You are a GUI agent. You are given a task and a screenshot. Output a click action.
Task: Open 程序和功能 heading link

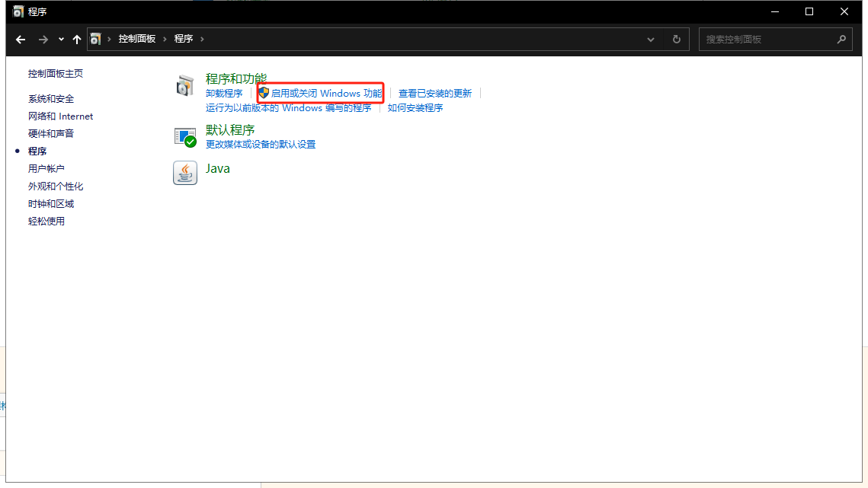[235, 78]
